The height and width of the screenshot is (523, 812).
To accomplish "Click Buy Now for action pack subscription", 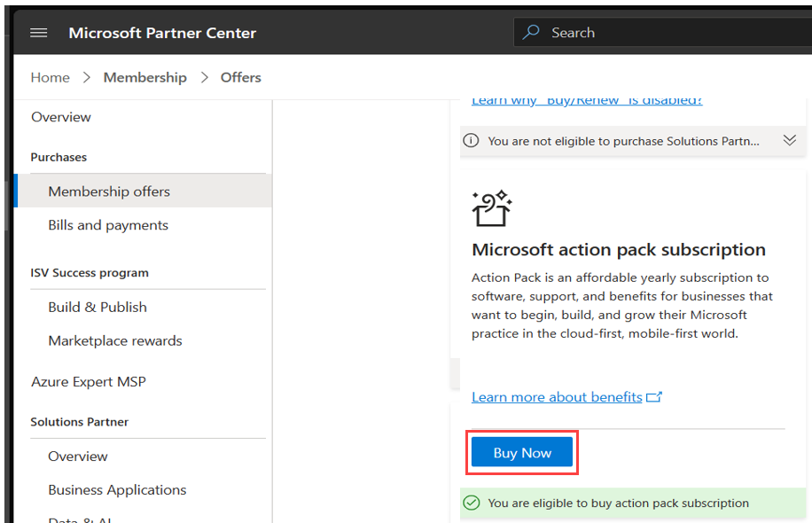I will (522, 453).
